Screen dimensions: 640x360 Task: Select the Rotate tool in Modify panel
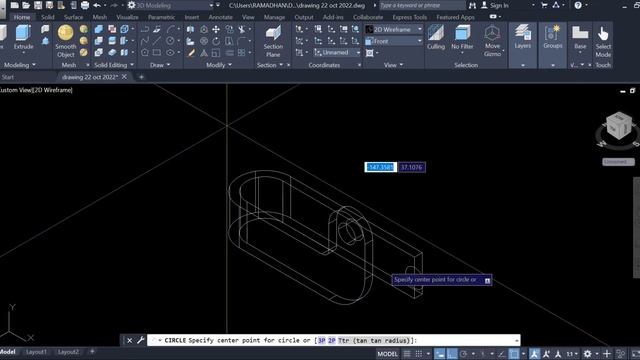(x=216, y=41)
